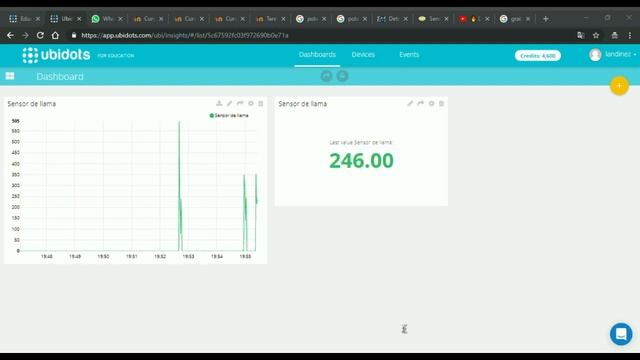Viewport: 640px width, 360px height.
Task: Open the translate page icon
Action: tap(580, 36)
